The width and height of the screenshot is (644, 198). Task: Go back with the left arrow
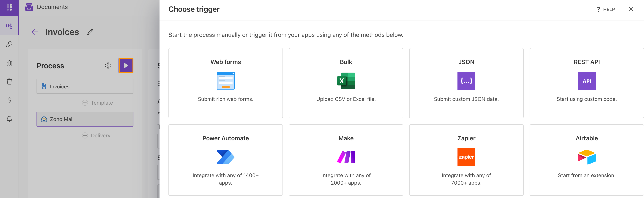point(35,32)
